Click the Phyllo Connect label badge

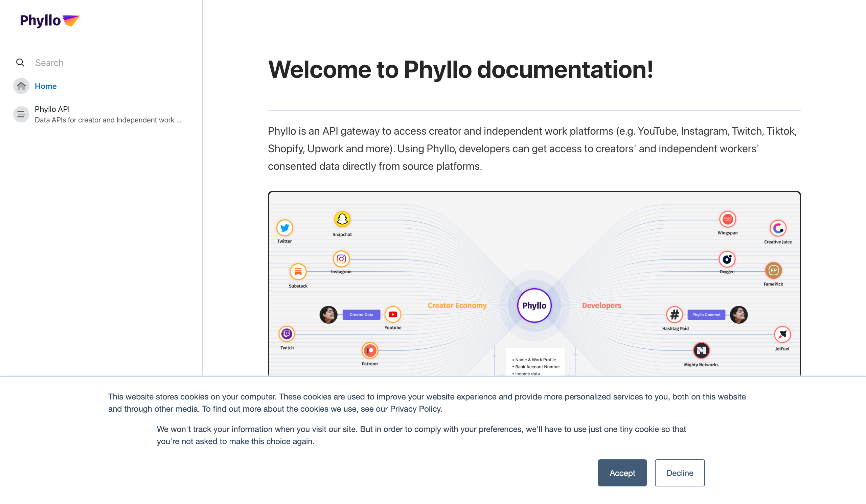[x=706, y=315]
